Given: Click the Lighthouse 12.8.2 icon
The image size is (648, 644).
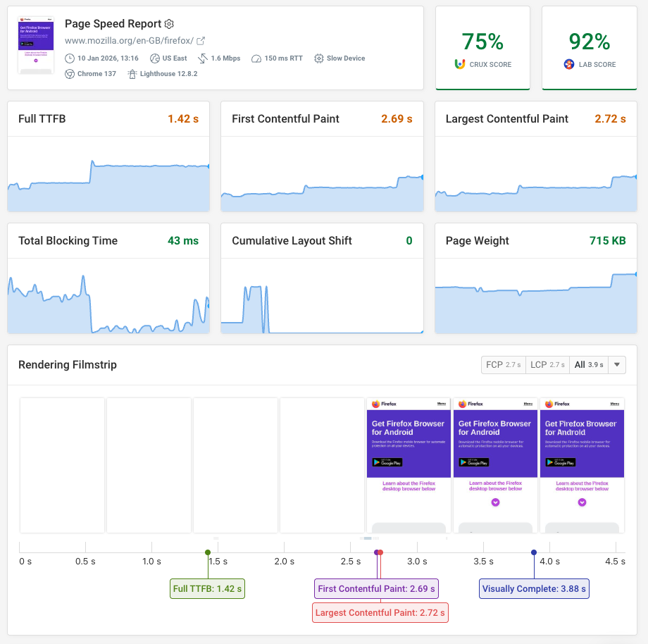Looking at the screenshot, I should [x=132, y=74].
